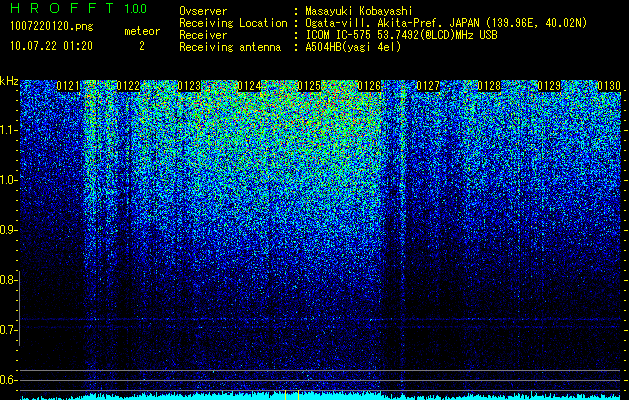
Task: Select the filename 1007220120.png
Action: point(52,26)
